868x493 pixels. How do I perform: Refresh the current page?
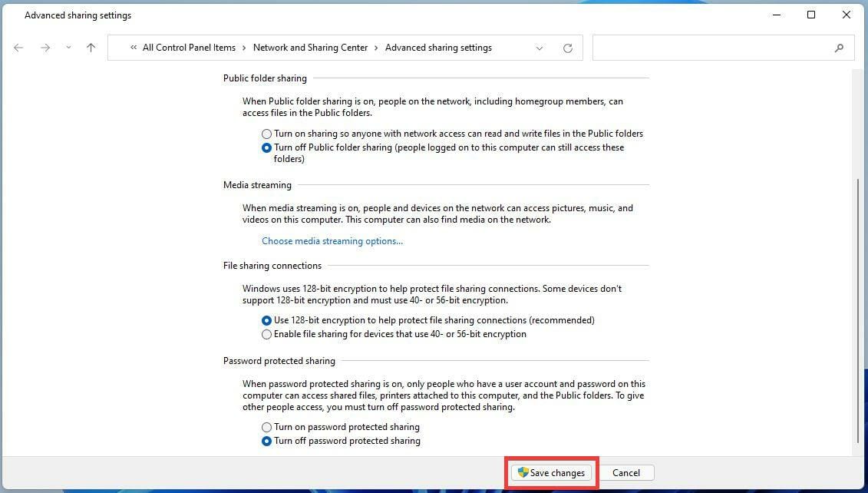567,48
